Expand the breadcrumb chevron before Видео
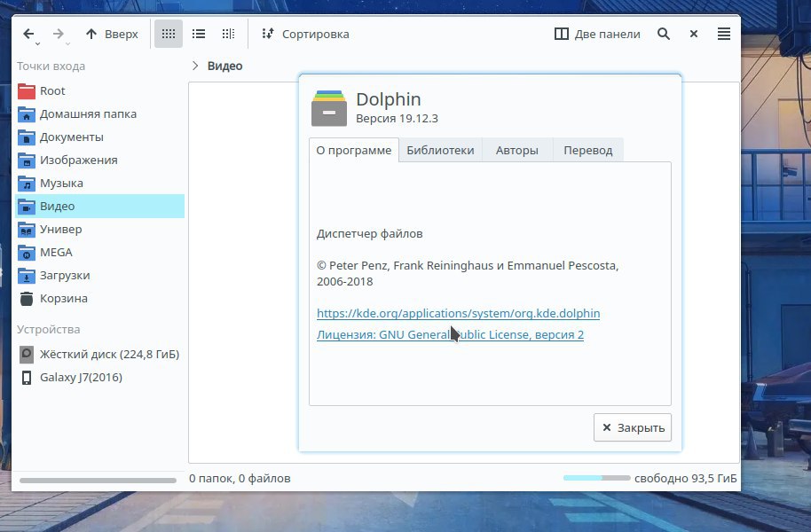811x532 pixels. 195,66
